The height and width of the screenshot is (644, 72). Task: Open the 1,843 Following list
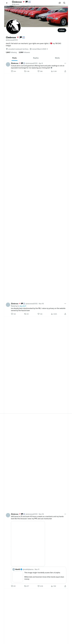11,52
